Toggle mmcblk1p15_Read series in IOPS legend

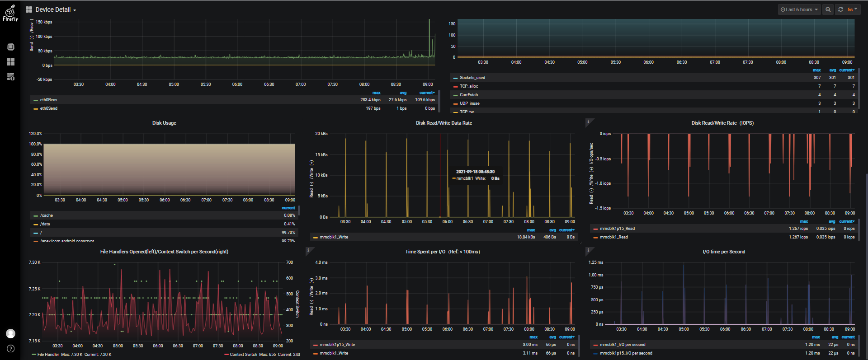(617, 229)
